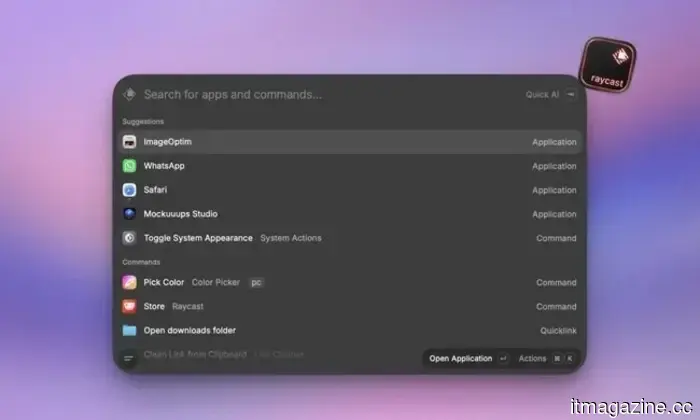Viewport: 700px width, 420px height.
Task: Click the Mockuuups Studio app icon
Action: pyautogui.click(x=129, y=214)
